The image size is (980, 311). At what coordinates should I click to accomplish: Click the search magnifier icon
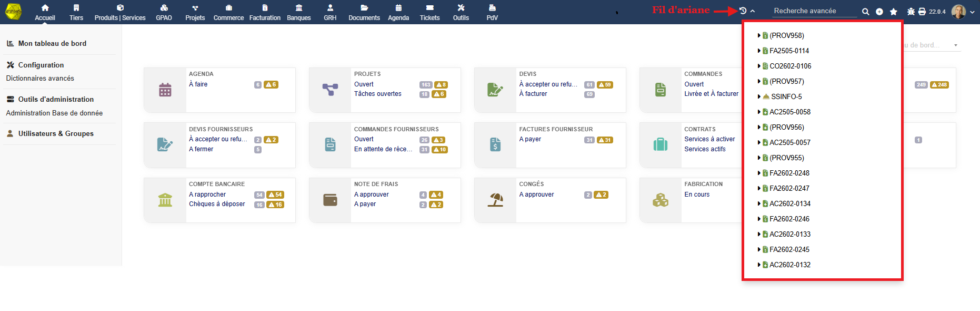(865, 12)
